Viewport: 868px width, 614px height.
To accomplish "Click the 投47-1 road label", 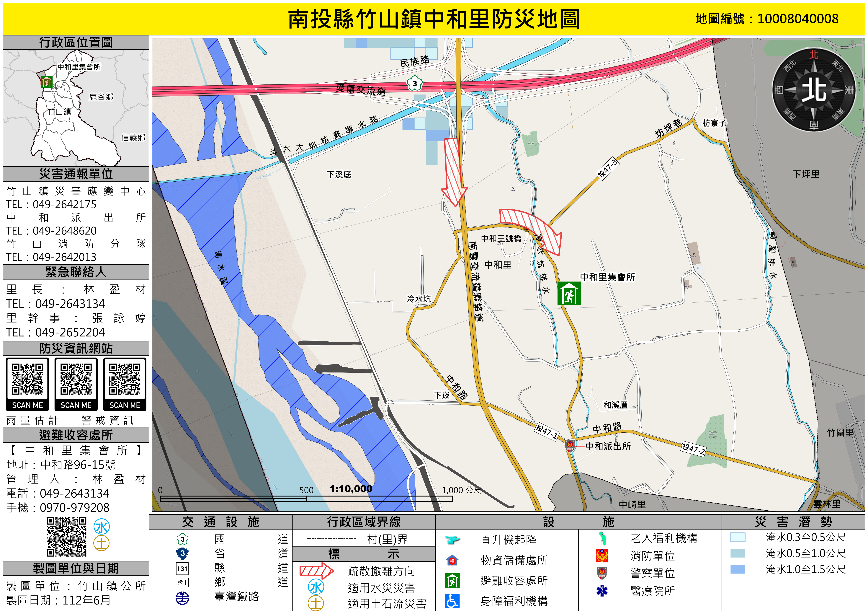I will (x=547, y=432).
